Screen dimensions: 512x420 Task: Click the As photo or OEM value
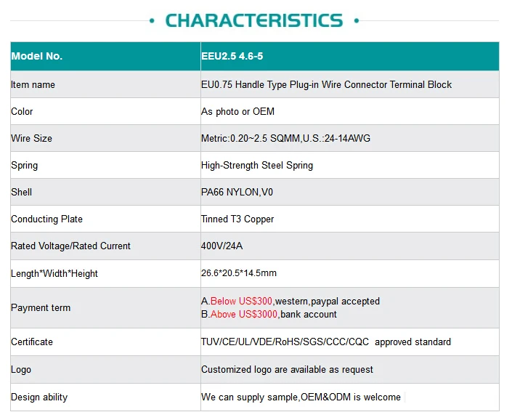tap(237, 111)
